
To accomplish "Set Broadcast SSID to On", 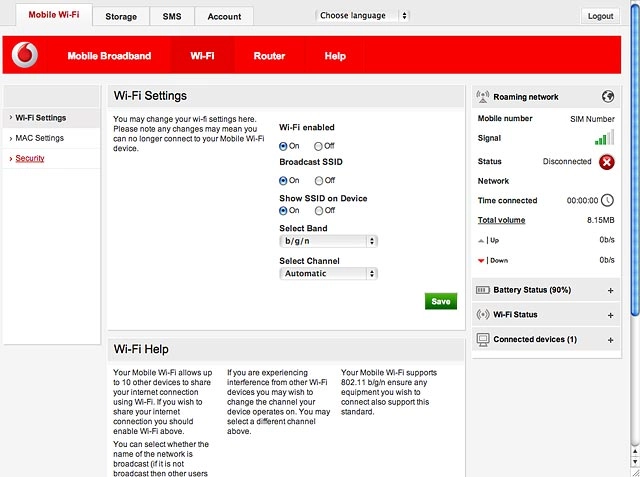I will (283, 181).
